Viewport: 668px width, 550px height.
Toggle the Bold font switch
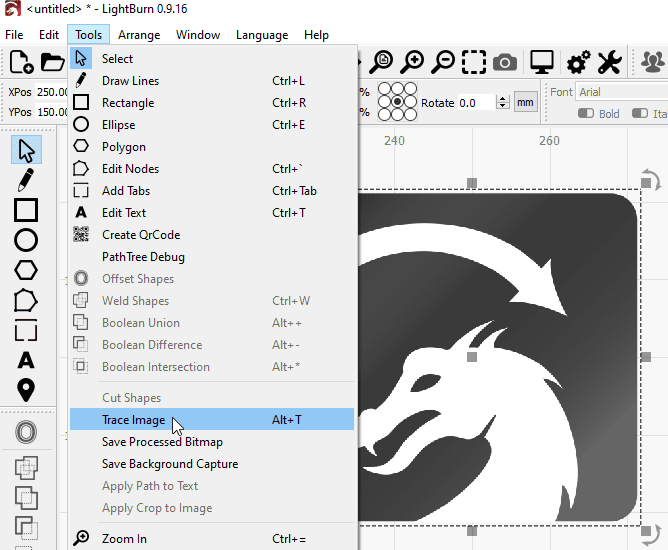pos(586,113)
